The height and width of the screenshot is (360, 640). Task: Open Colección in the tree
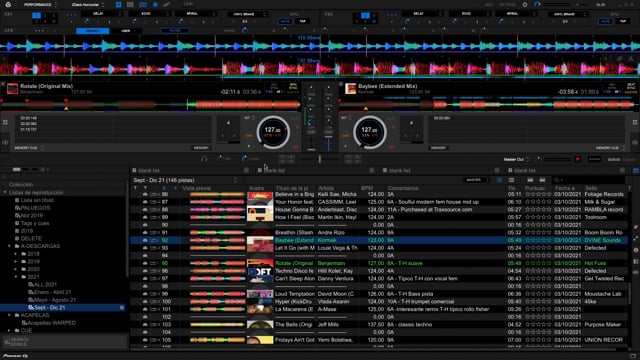click(x=21, y=184)
